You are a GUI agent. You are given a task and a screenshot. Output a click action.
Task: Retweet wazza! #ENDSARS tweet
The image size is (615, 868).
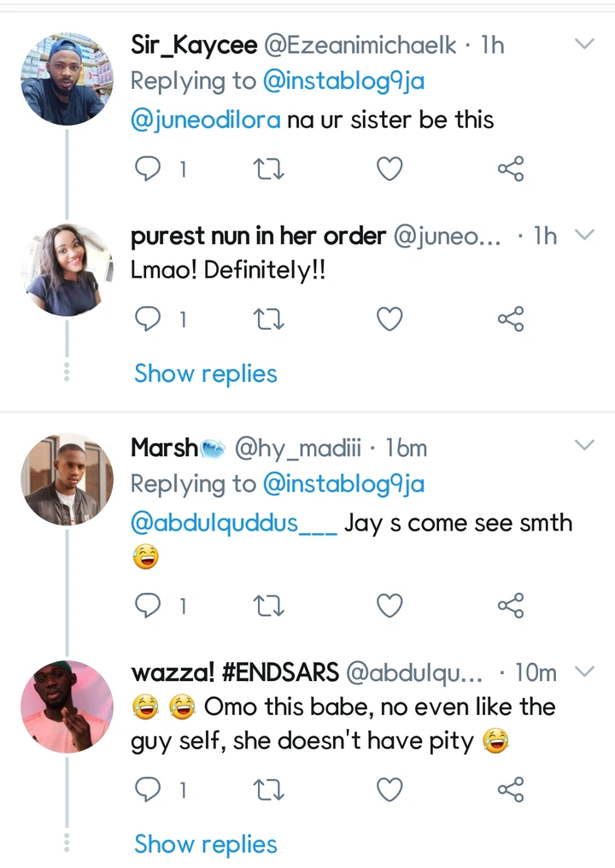(270, 790)
